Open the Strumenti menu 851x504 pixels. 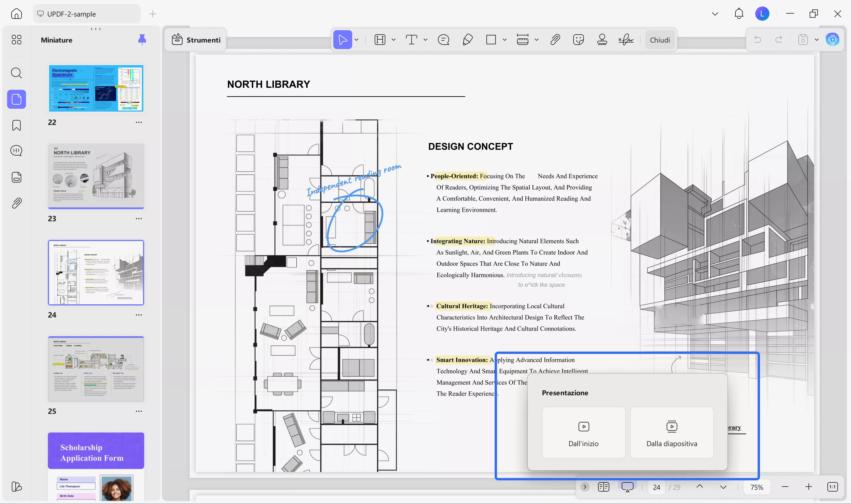tap(196, 40)
